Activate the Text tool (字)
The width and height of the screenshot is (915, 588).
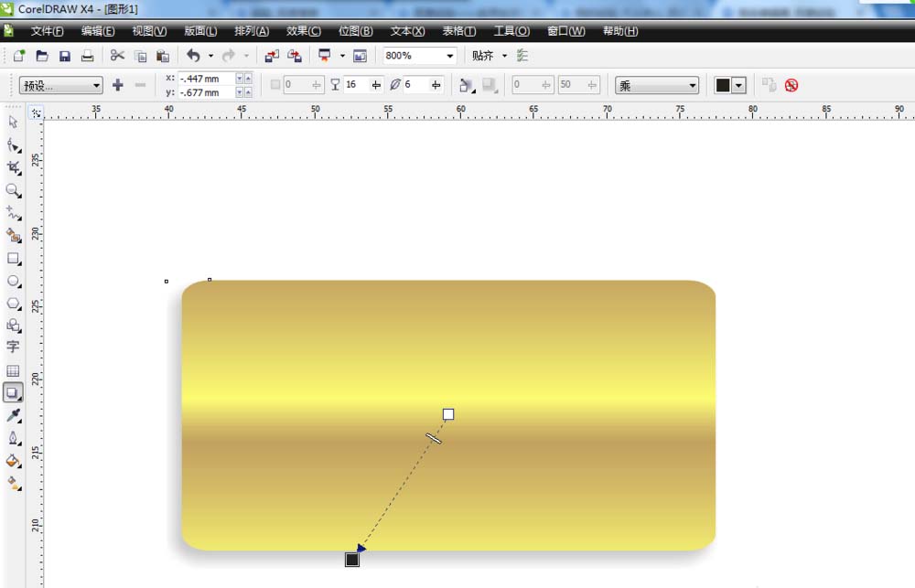coord(13,347)
